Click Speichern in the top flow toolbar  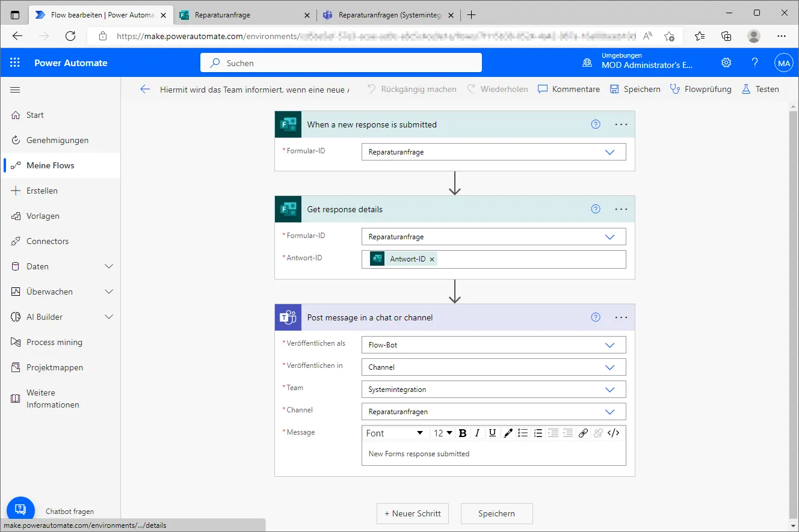(x=635, y=89)
